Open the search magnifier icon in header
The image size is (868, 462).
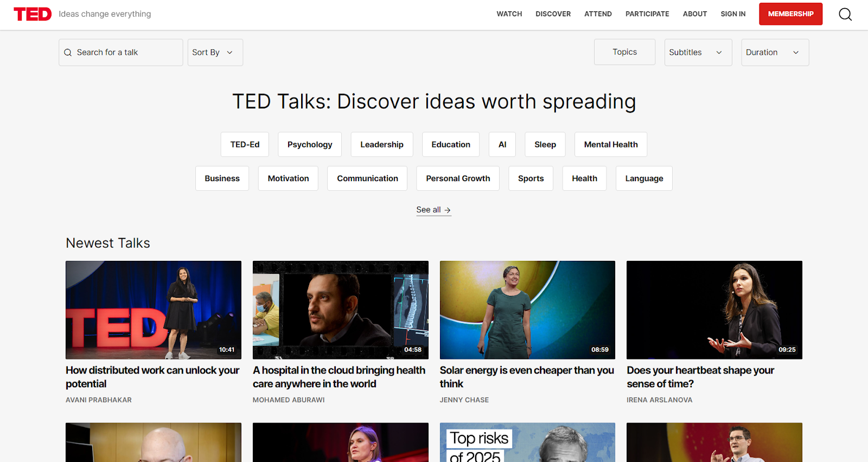[845, 14]
